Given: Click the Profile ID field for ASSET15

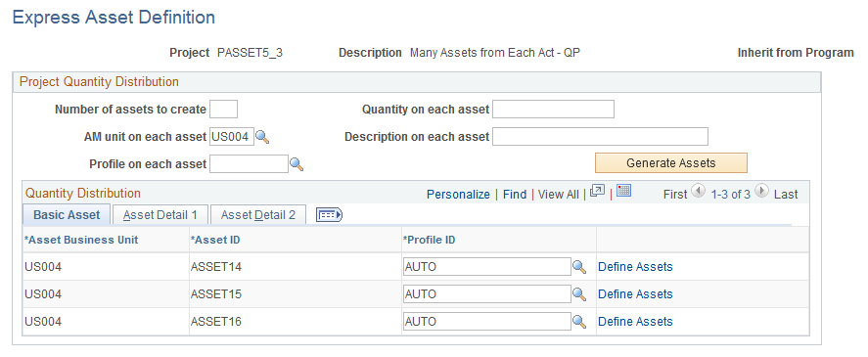Looking at the screenshot, I should (487, 293).
